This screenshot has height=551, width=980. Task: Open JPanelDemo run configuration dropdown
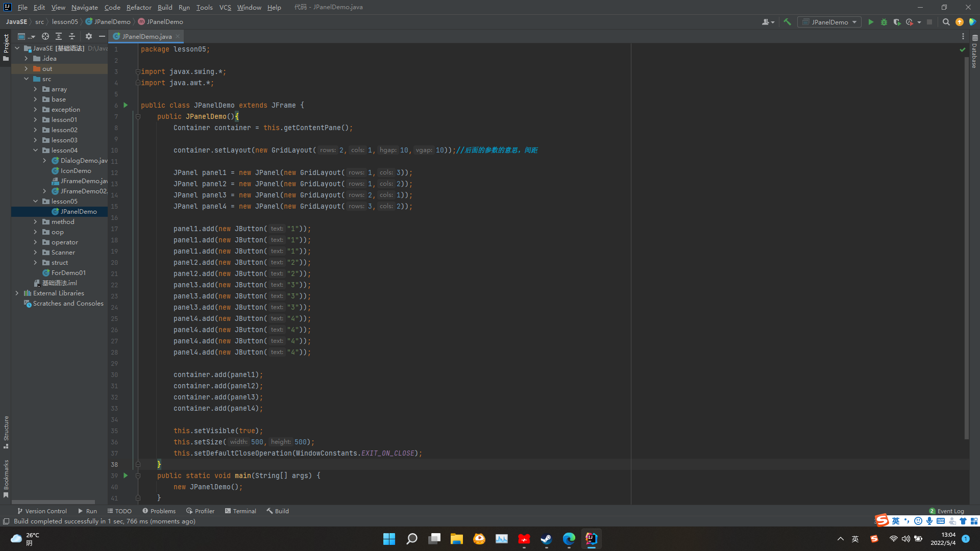tap(829, 22)
